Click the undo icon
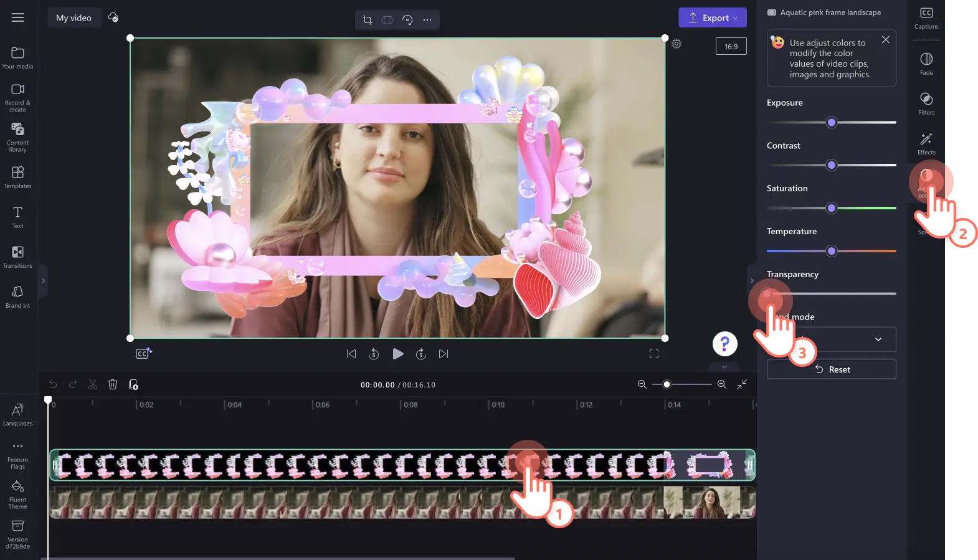 [53, 384]
